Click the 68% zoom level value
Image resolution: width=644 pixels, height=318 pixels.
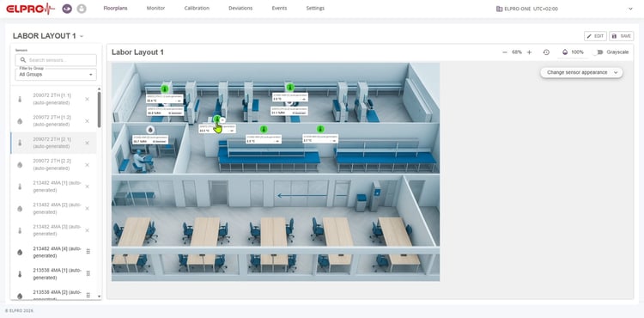517,52
